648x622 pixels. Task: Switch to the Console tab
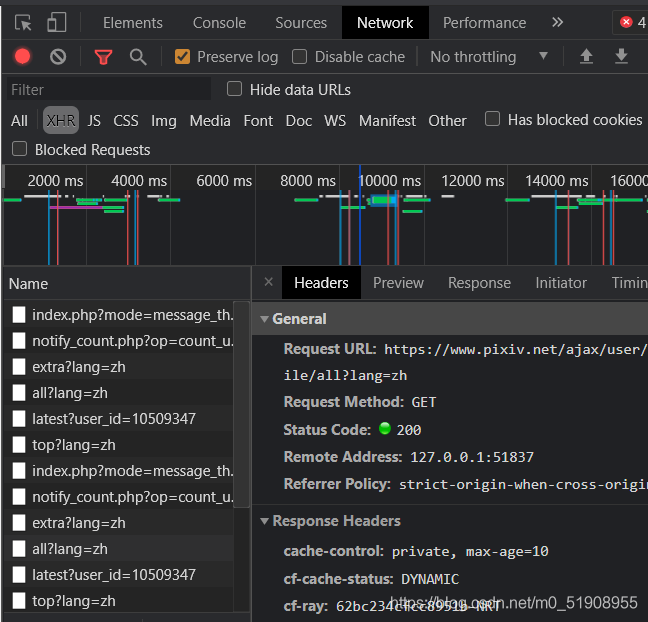click(x=219, y=23)
